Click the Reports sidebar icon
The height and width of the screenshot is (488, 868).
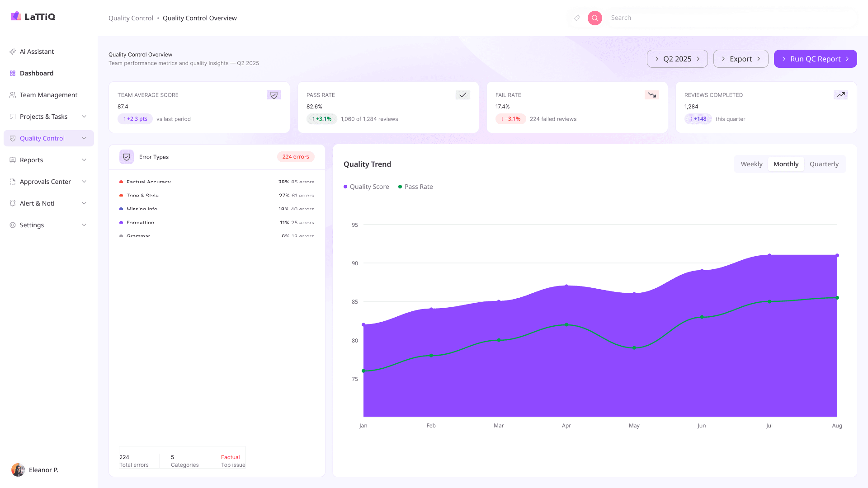[x=13, y=160]
